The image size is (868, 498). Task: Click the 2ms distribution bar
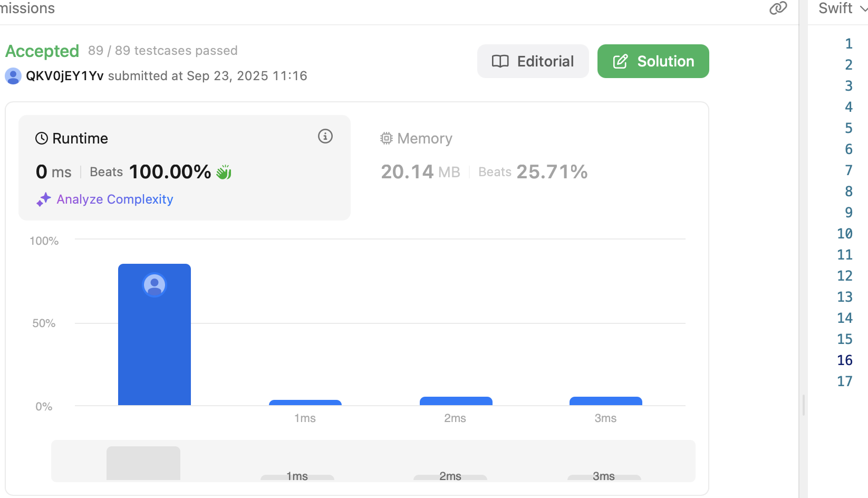coord(456,401)
